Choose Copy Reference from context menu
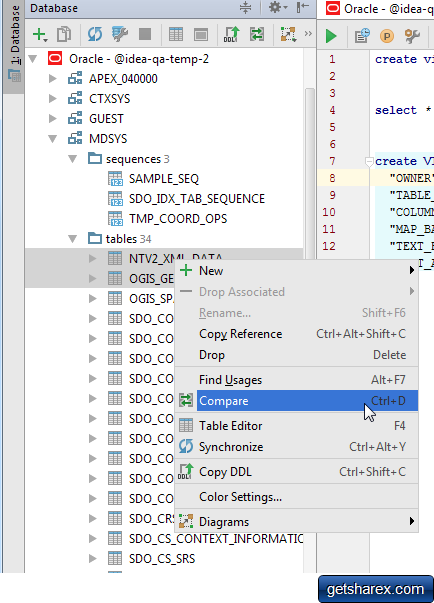Screen dimensions: 434x603 pos(296,334)
